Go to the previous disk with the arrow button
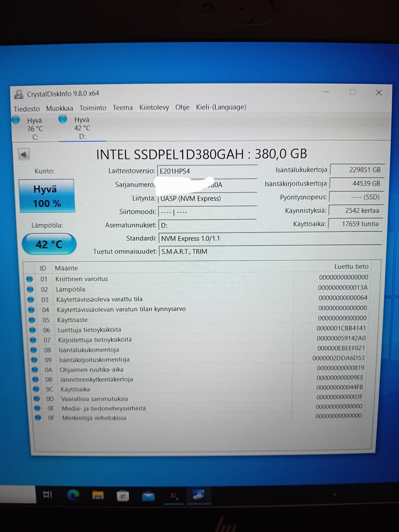Image resolution: width=399 pixels, height=532 pixels. click(24, 155)
